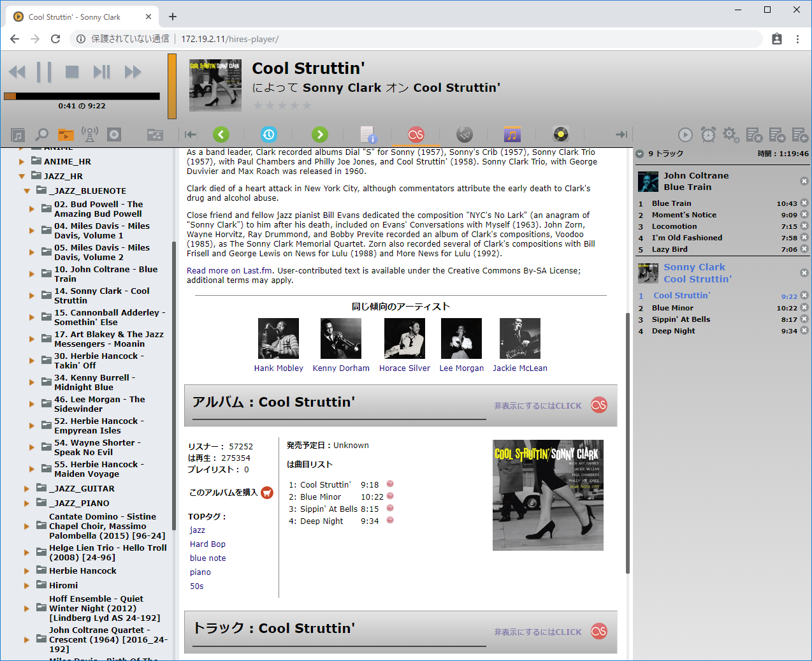Click the buy this album cart icon

click(x=267, y=493)
